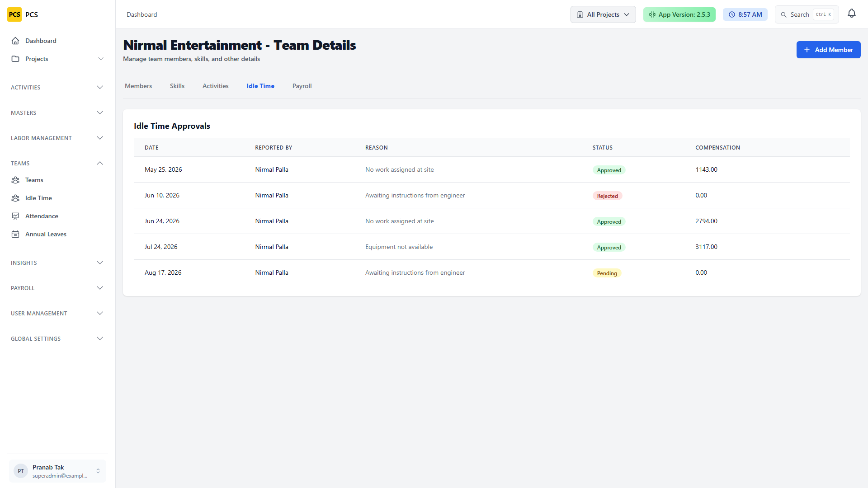The height and width of the screenshot is (488, 868).
Task: Collapse the TEAMS section
Action: pos(57,163)
